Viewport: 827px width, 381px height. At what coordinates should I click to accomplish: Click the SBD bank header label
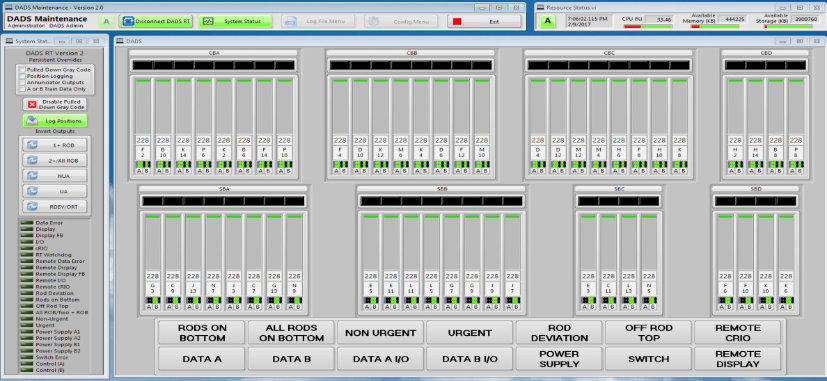click(x=755, y=188)
